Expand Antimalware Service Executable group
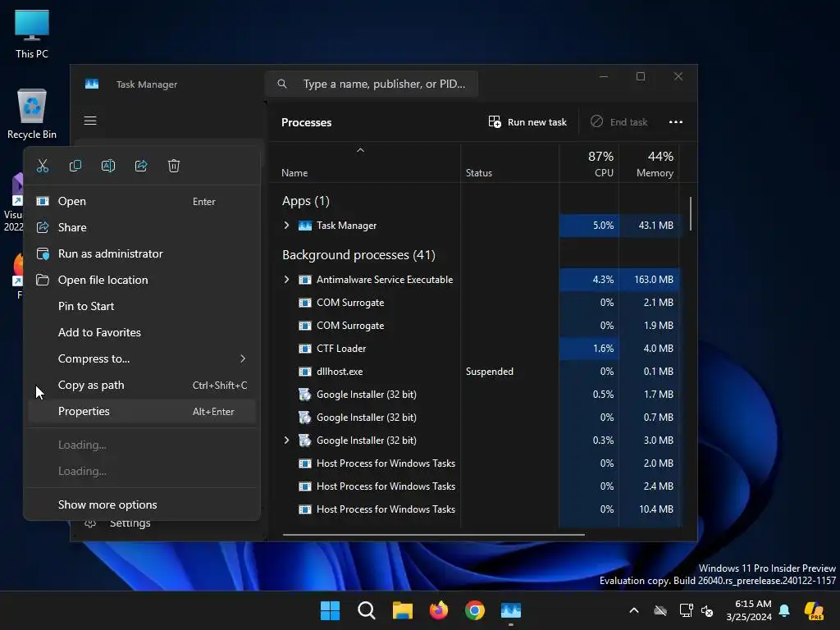Image resolution: width=840 pixels, height=630 pixels. (x=286, y=280)
